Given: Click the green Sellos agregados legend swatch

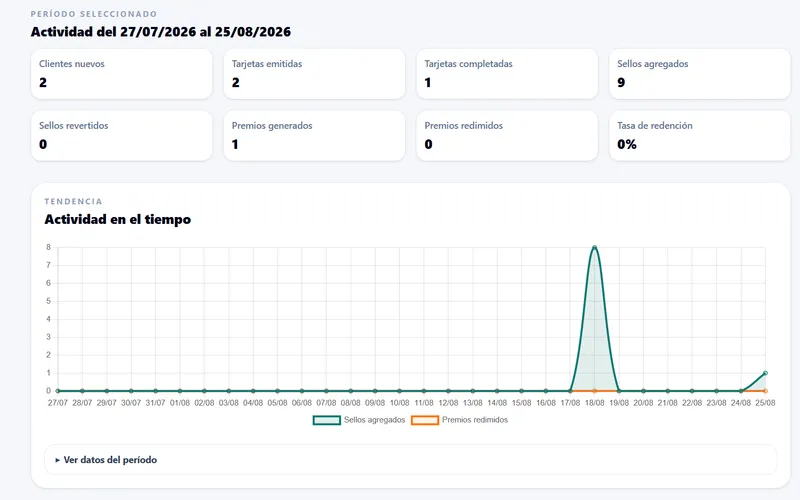Looking at the screenshot, I should (x=327, y=420).
